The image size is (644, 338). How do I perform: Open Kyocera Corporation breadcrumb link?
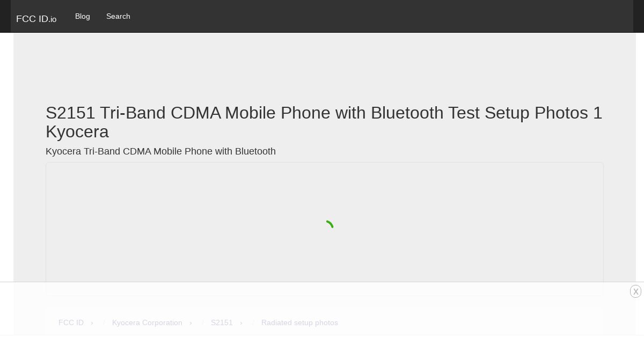tap(147, 322)
